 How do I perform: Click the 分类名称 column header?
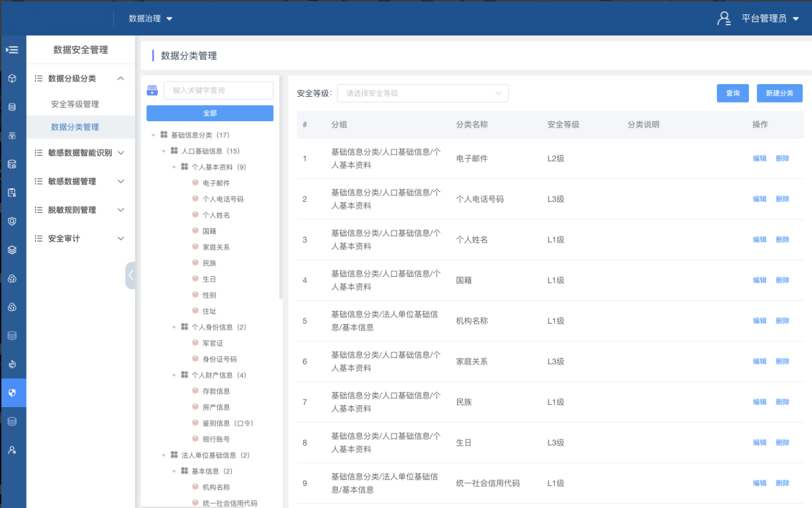pyautogui.click(x=472, y=124)
